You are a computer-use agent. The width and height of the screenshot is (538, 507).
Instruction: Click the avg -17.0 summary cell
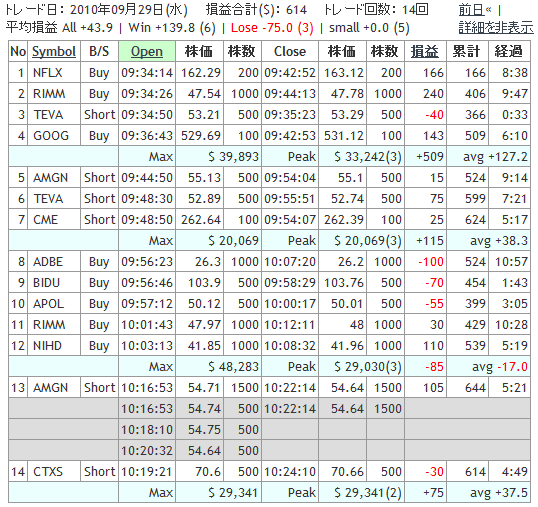(x=500, y=367)
